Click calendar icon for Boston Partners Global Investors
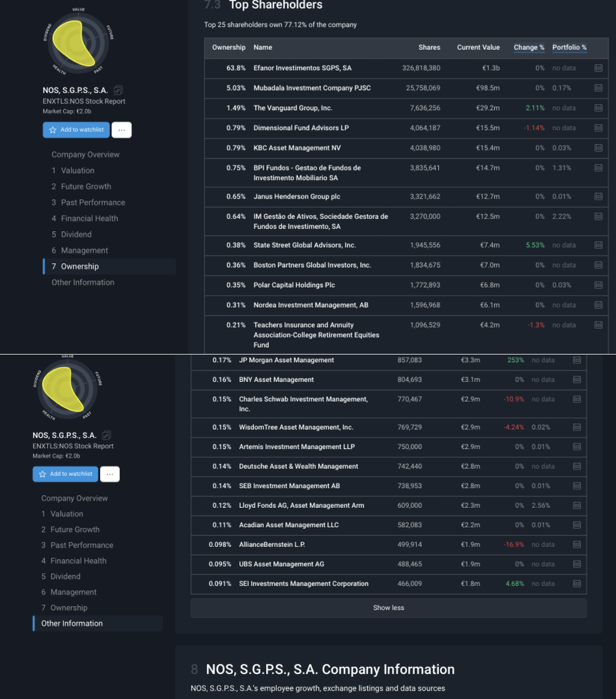Screen dimensions: 616x699 coord(598,265)
